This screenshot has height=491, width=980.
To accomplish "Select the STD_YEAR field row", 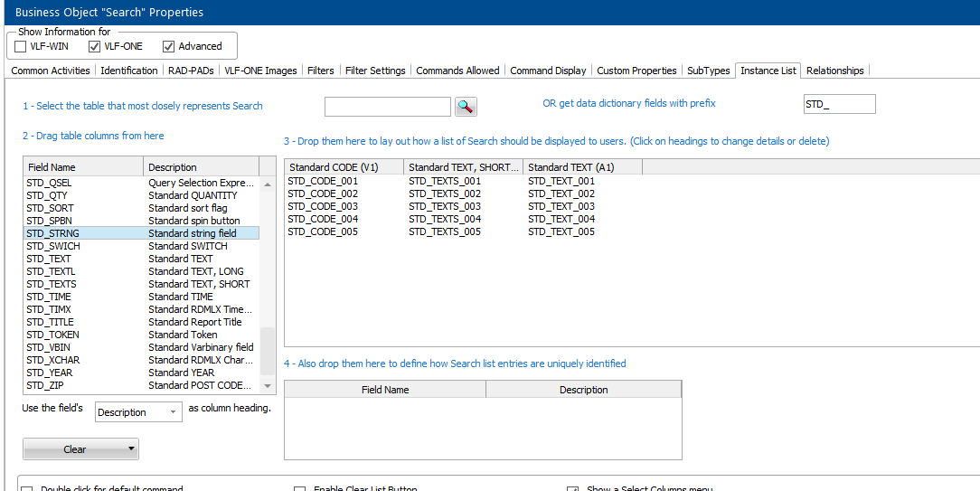I will (x=141, y=373).
